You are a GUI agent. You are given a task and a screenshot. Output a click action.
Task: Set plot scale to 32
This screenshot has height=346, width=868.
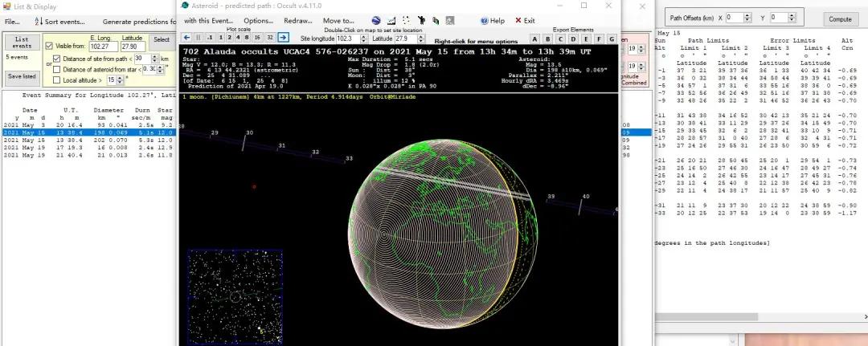[x=269, y=38]
